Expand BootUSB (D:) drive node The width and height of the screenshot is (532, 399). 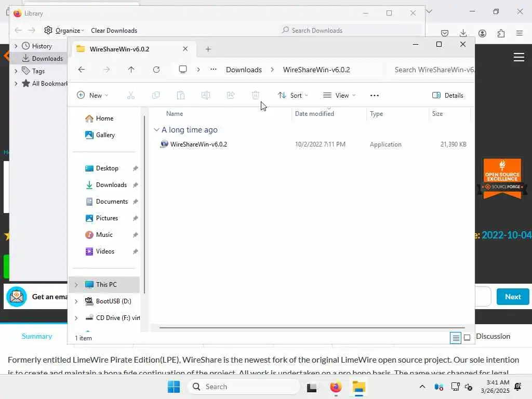[x=76, y=301]
